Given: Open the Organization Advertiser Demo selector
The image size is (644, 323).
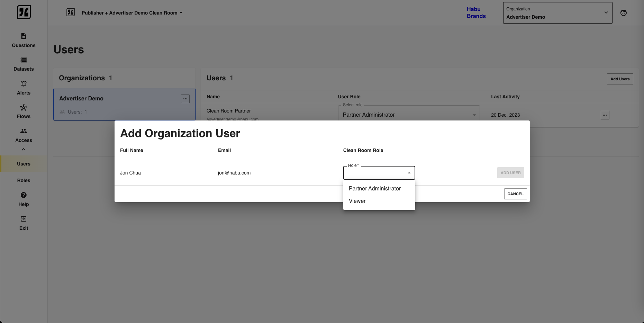Looking at the screenshot, I should [557, 13].
